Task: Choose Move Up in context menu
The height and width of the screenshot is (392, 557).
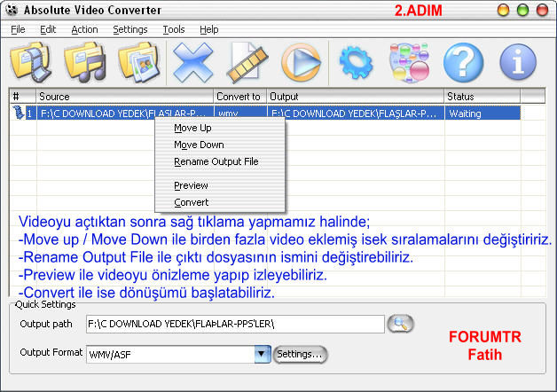Action: (x=220, y=128)
